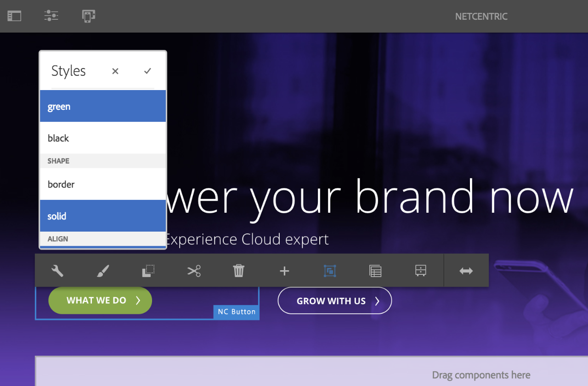Click the Experience Cloud expert subtitle
This screenshot has width=588, height=386.
click(247, 239)
